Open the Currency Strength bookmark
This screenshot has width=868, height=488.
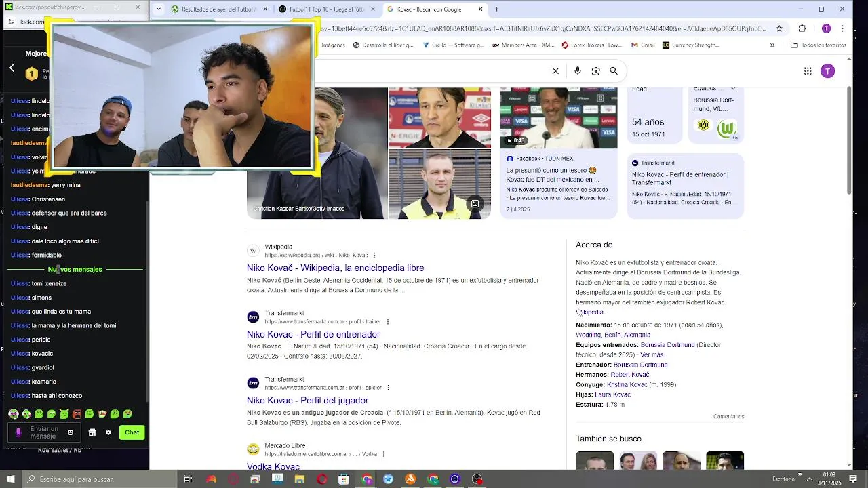pyautogui.click(x=690, y=45)
